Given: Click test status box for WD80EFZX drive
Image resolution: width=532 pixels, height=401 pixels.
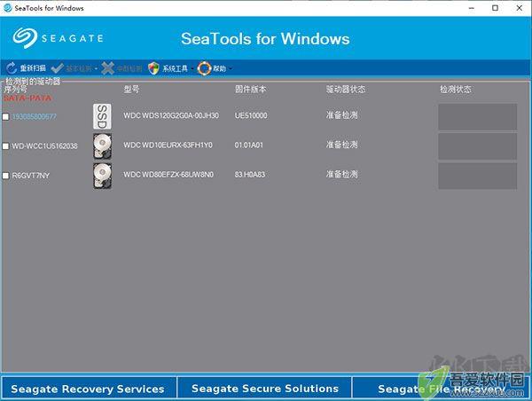Looking at the screenshot, I should 477,176.
